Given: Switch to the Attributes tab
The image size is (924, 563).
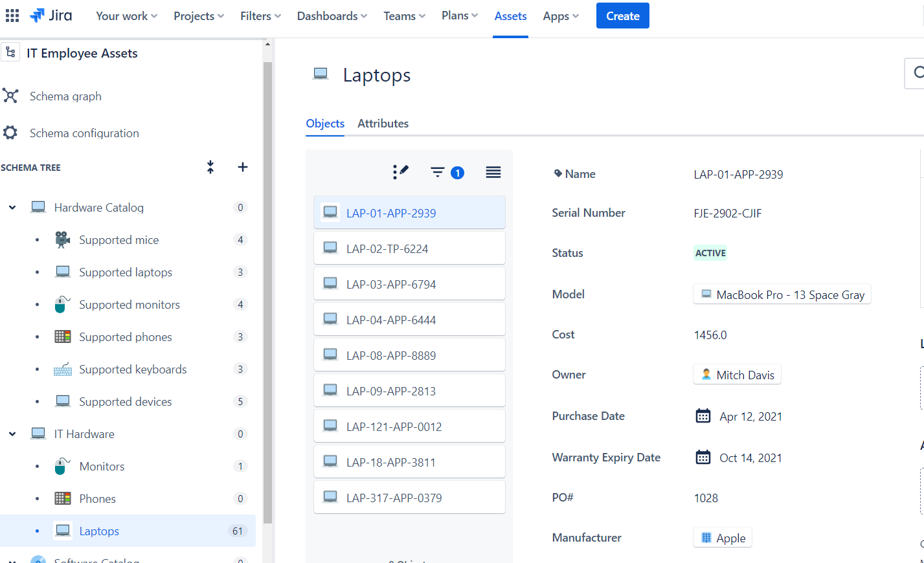Looking at the screenshot, I should pos(382,123).
